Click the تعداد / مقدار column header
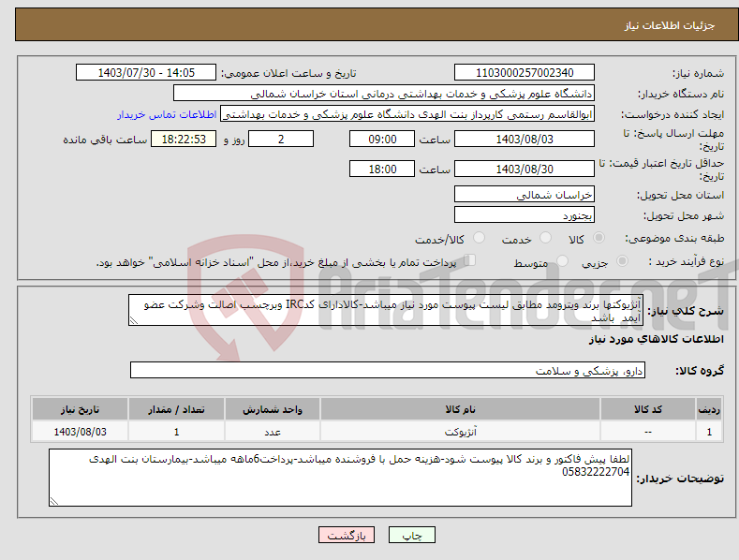Image resolution: width=739 pixels, height=560 pixels. point(176,409)
